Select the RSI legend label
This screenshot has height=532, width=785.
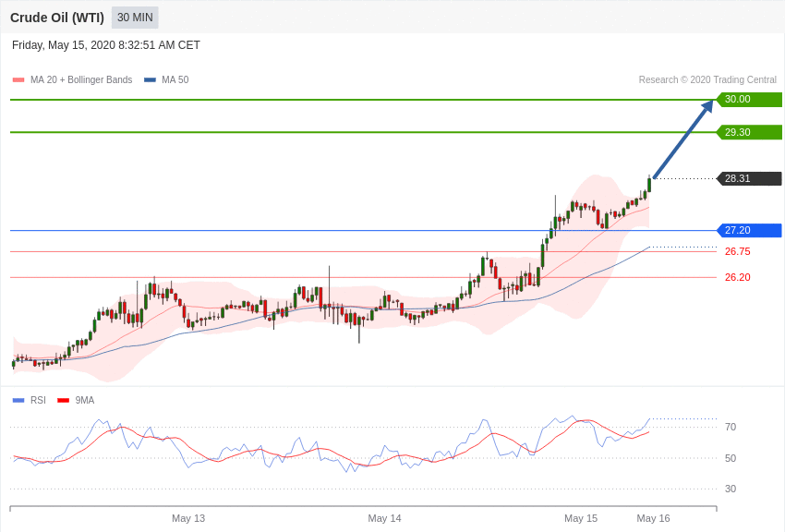point(38,400)
